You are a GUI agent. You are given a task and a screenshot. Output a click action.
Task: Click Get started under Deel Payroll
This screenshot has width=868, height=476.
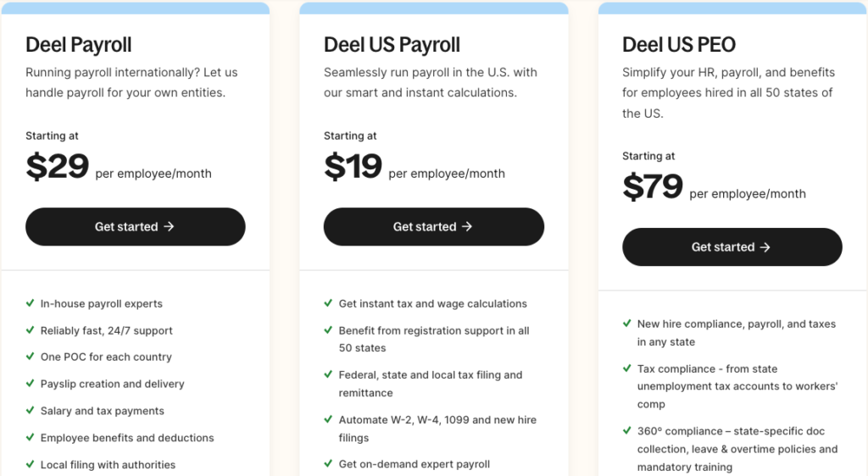coord(135,227)
